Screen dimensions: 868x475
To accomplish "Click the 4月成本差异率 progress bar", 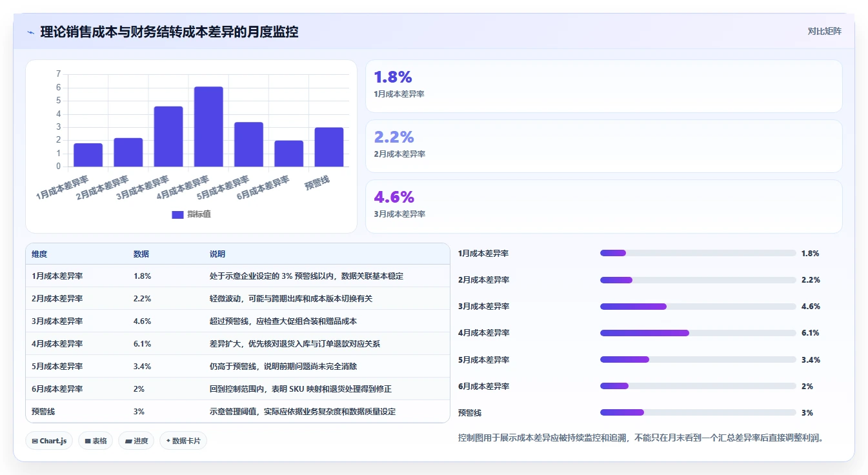I will tap(698, 332).
